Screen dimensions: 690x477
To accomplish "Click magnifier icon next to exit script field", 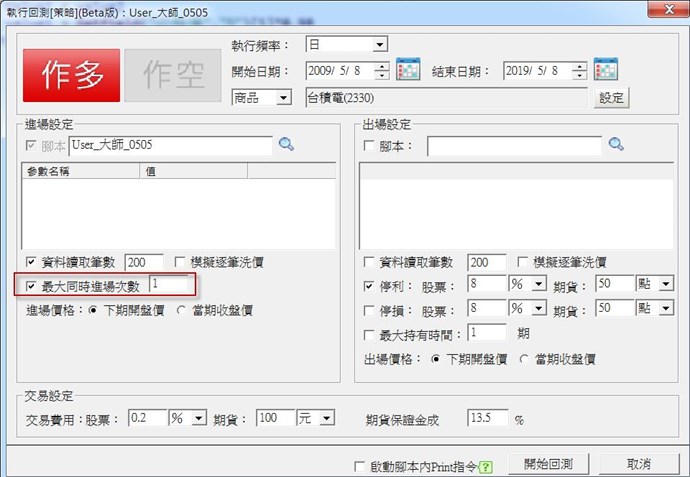I will click(616, 145).
